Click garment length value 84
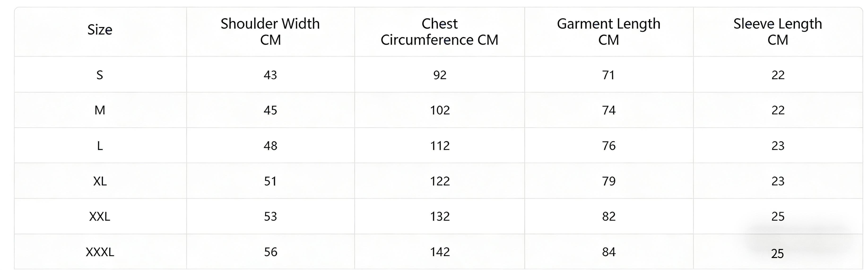This screenshot has width=868, height=270. [609, 252]
